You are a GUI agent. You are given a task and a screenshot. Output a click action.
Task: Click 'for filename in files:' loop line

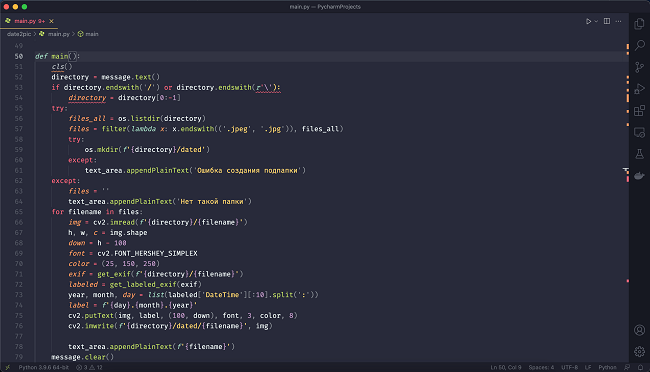tap(97, 212)
